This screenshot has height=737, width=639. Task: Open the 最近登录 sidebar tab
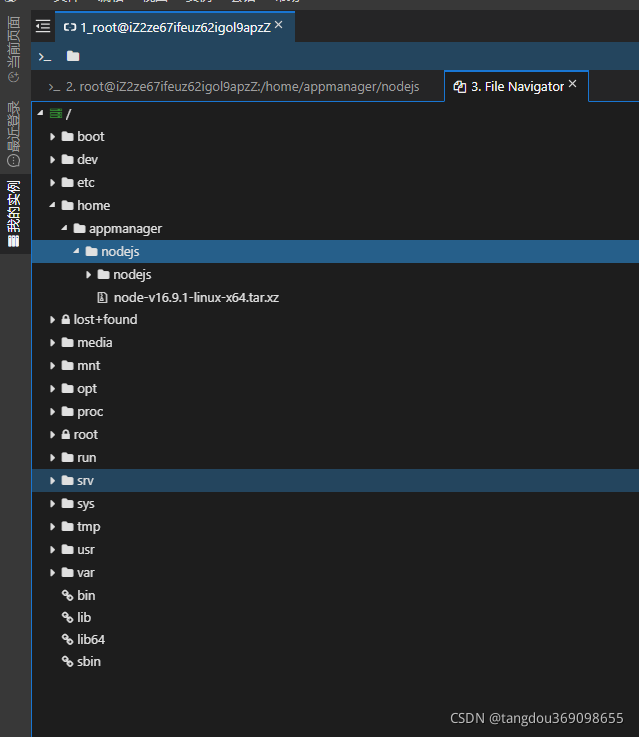14,133
